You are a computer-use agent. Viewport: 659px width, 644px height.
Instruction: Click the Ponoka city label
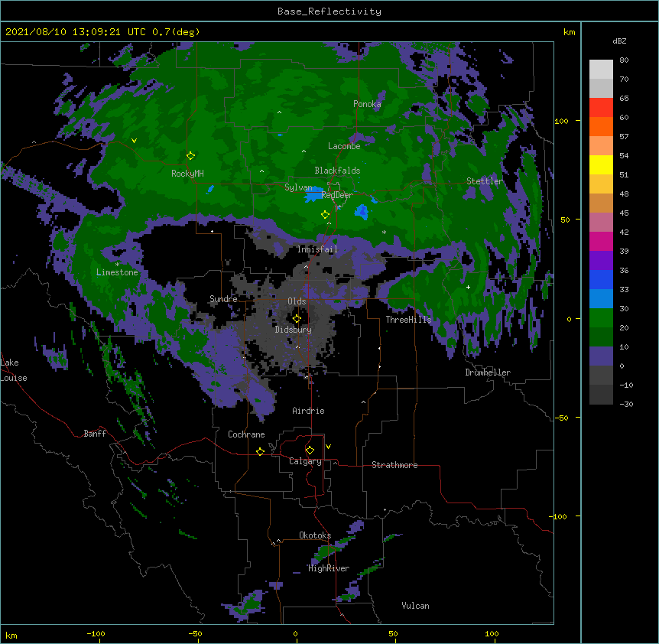pos(367,104)
